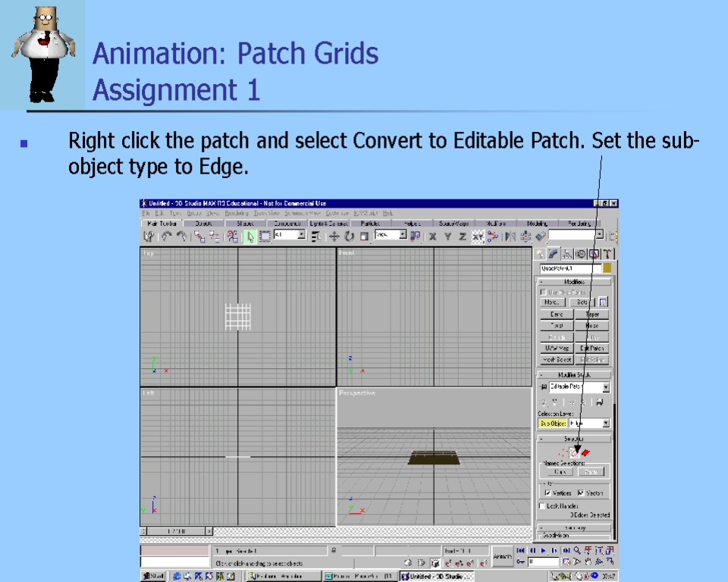The width and height of the screenshot is (728, 582).
Task: Enable the Vertices filter checkbox
Action: coord(548,493)
